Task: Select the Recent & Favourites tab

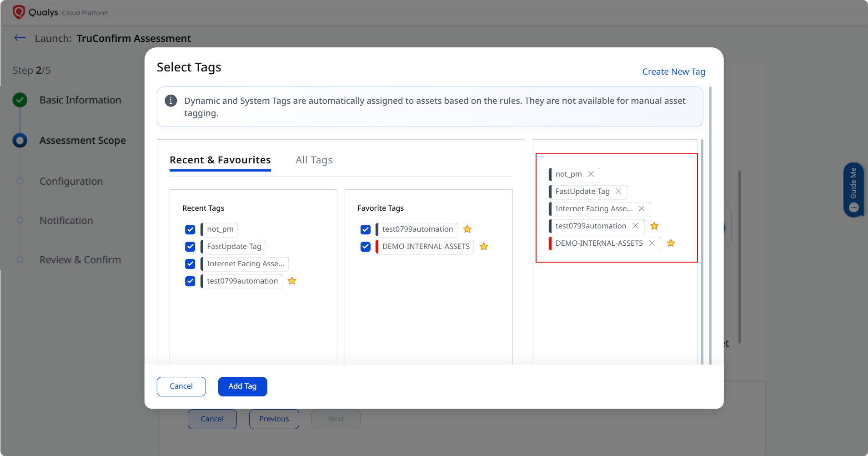Action: click(x=220, y=160)
